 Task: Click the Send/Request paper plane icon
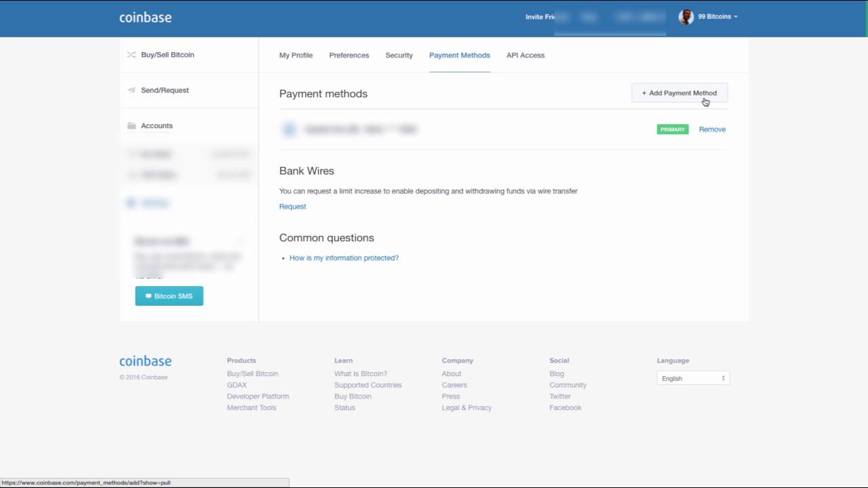pyautogui.click(x=132, y=90)
